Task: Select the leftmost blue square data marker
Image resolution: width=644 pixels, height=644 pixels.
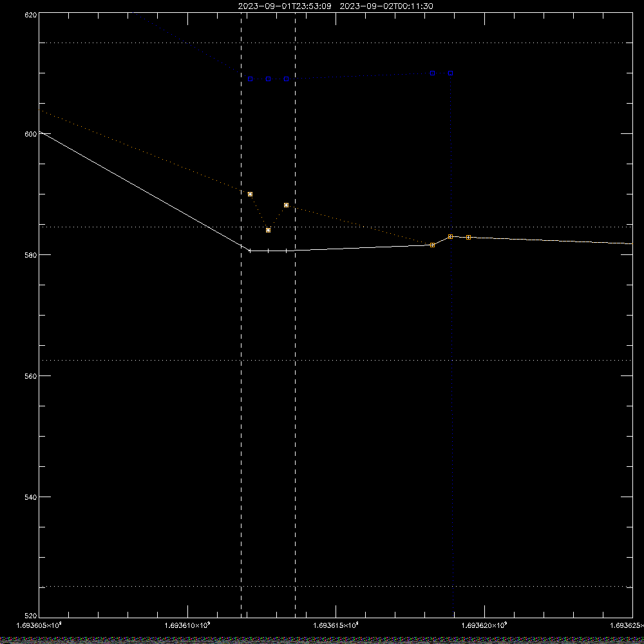Action: [x=250, y=79]
